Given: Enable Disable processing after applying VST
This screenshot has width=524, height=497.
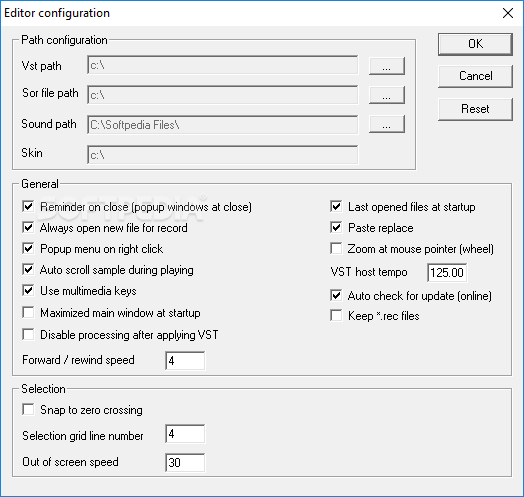Looking at the screenshot, I should point(28,334).
